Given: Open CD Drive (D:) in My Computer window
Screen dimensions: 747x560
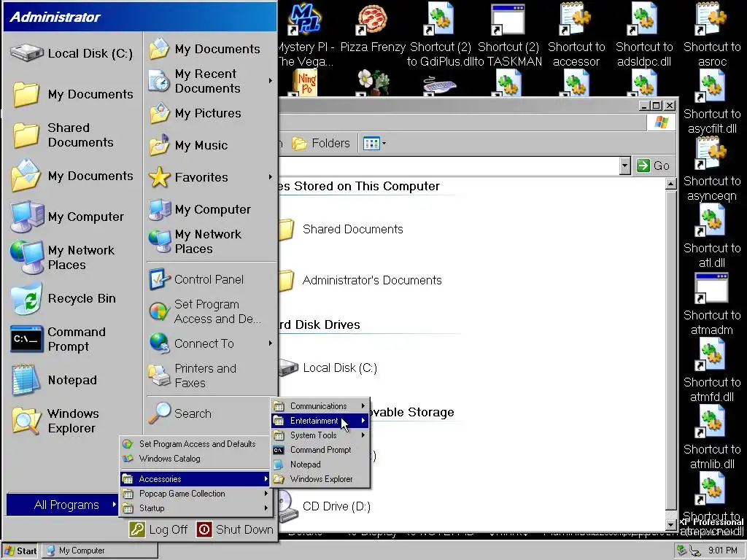Looking at the screenshot, I should (325, 506).
